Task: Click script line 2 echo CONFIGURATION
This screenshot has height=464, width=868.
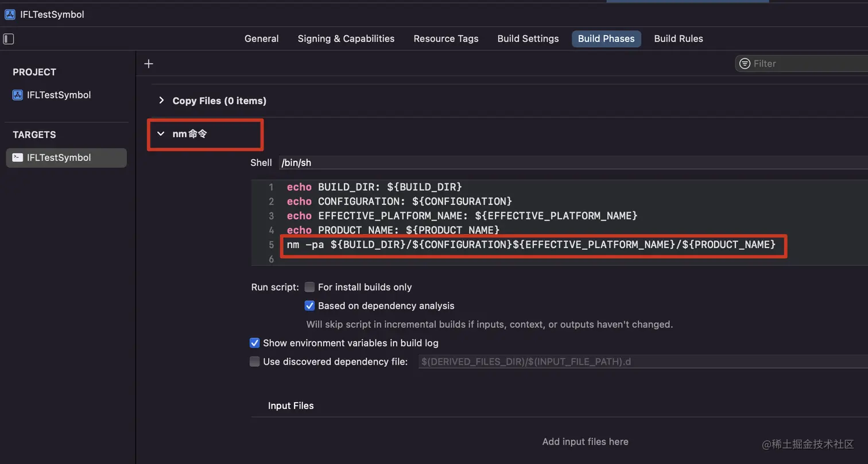Action: point(400,202)
